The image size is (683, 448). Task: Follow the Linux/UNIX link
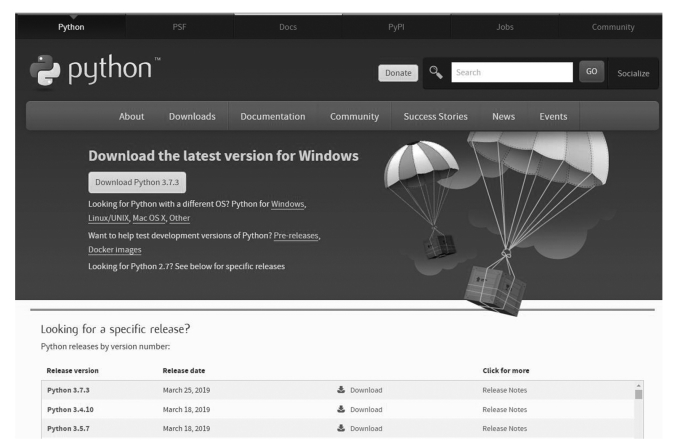pos(108,218)
